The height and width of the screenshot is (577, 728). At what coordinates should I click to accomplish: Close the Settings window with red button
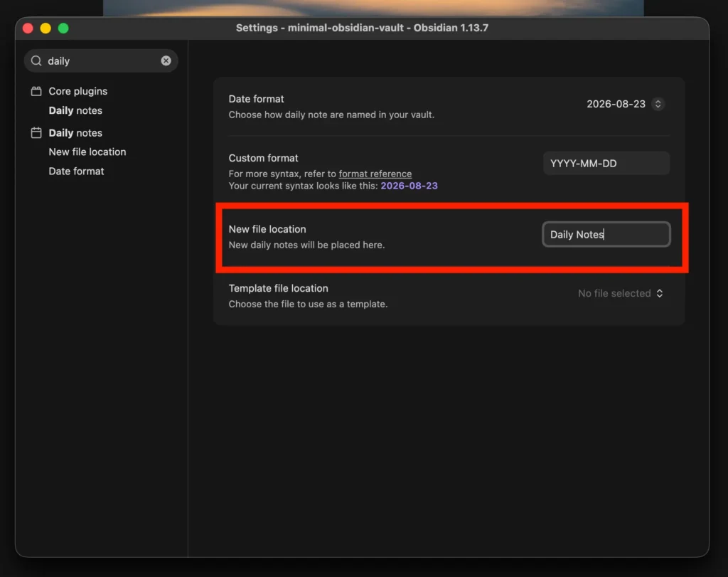28,28
